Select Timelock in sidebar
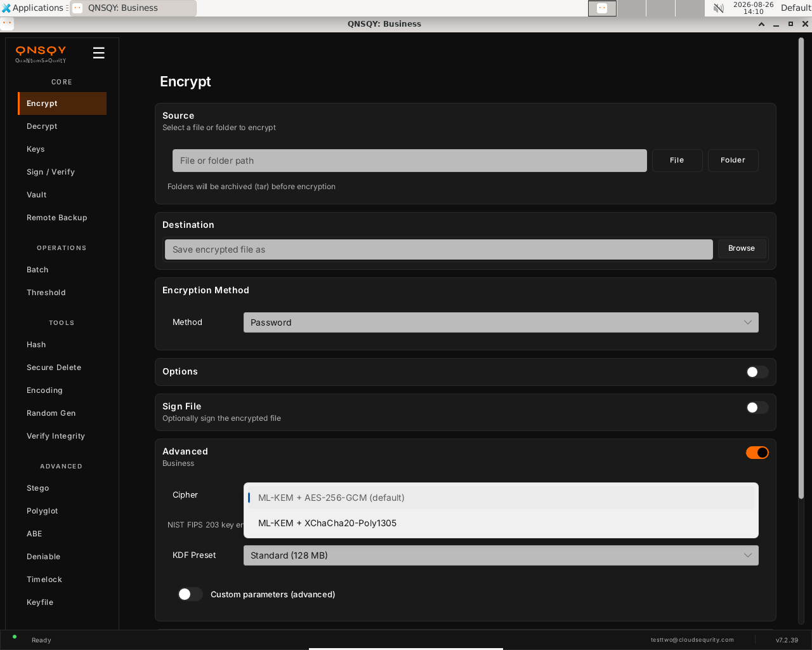 [x=62, y=580]
